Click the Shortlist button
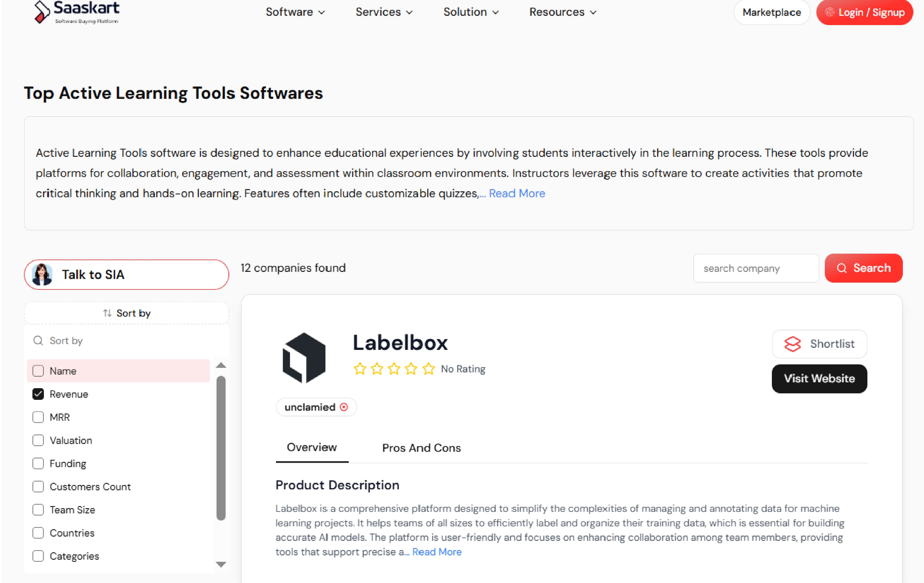The height and width of the screenshot is (583, 924). [x=819, y=344]
